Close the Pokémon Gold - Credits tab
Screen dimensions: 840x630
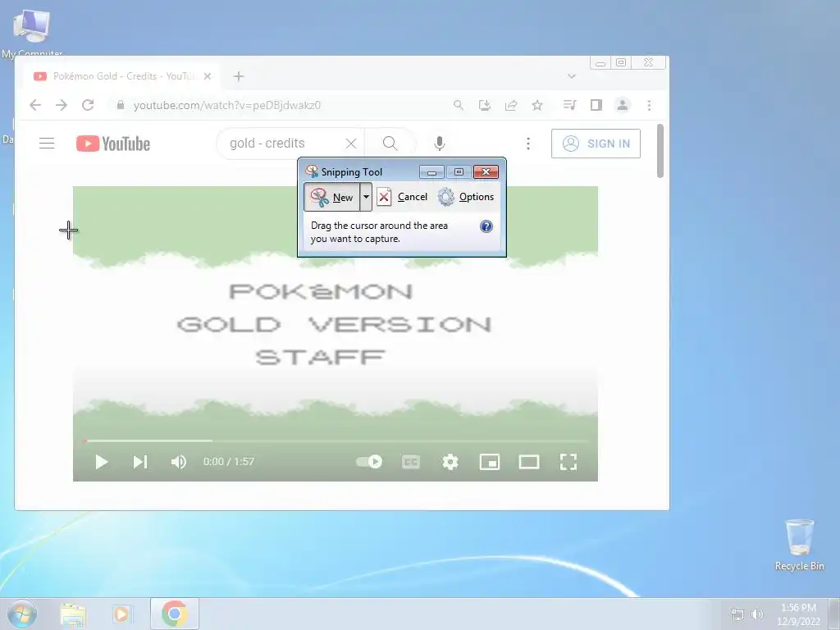208,76
